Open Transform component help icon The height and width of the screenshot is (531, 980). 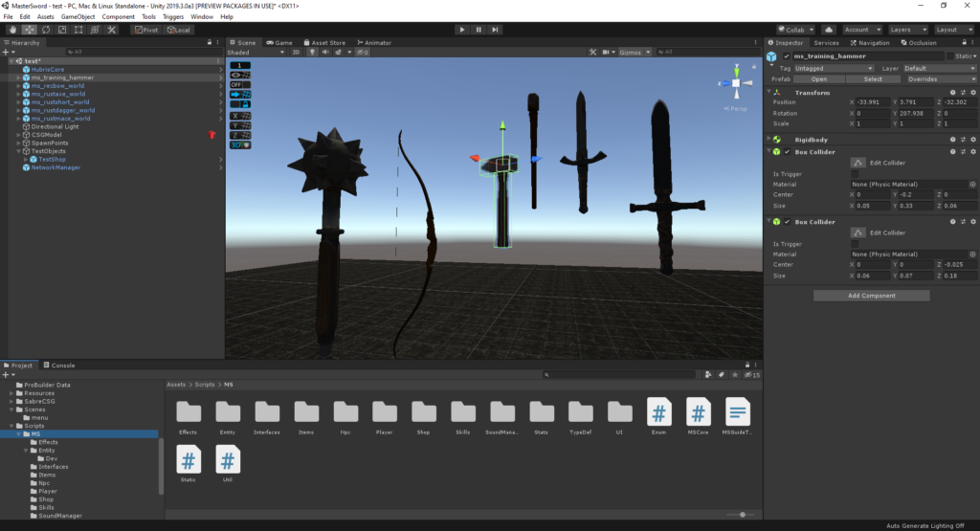953,93
